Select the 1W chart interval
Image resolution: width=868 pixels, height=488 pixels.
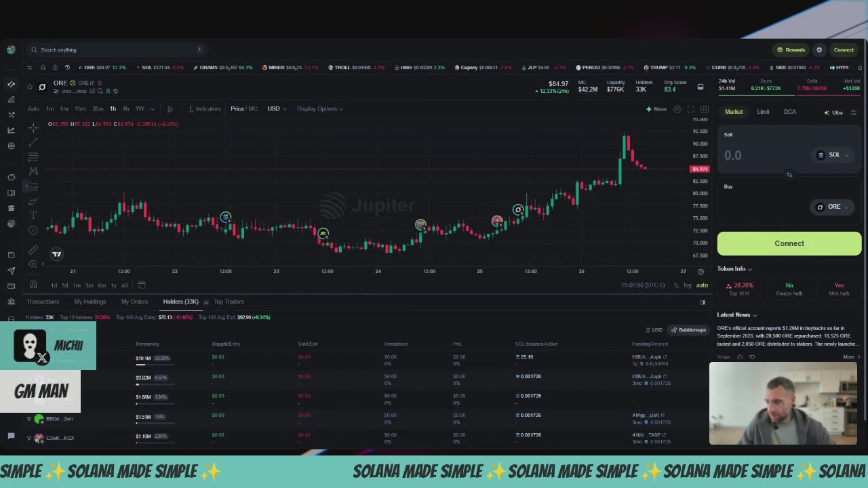click(x=140, y=108)
